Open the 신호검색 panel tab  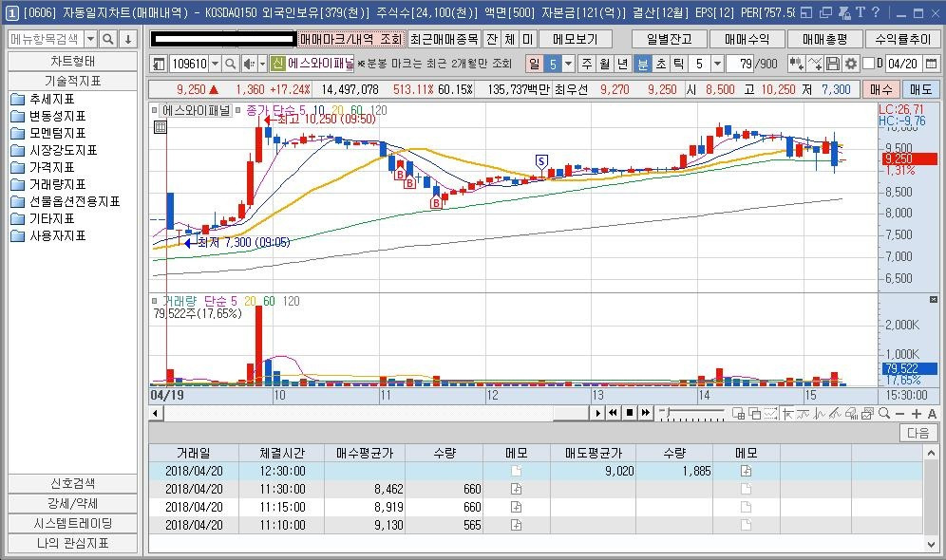point(72,483)
